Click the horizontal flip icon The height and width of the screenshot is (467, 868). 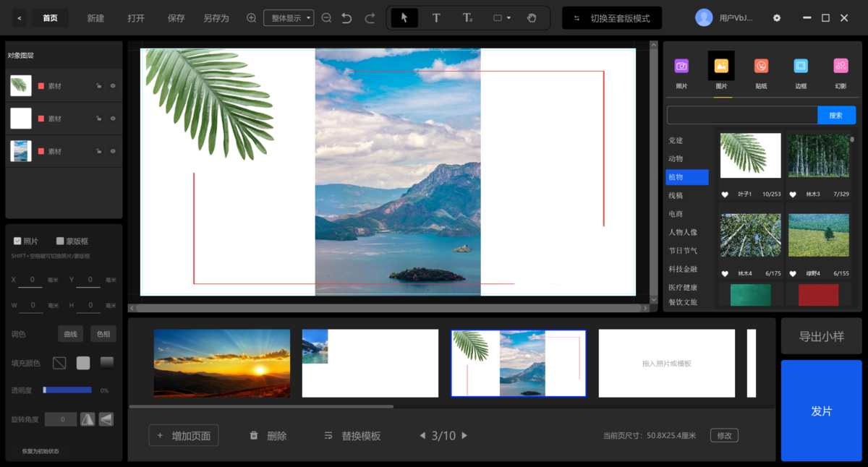88,419
